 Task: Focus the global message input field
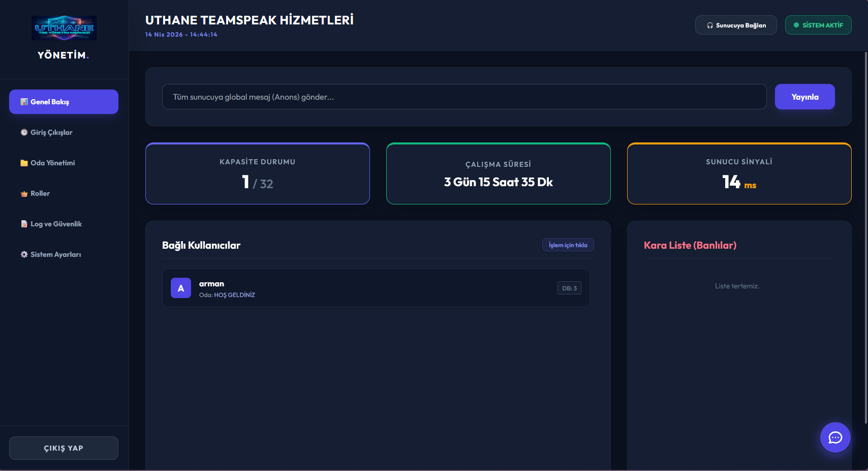pos(464,97)
